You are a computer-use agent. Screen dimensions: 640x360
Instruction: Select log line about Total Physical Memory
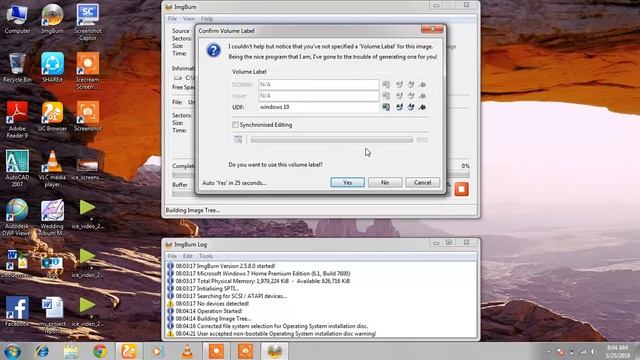tap(262, 281)
